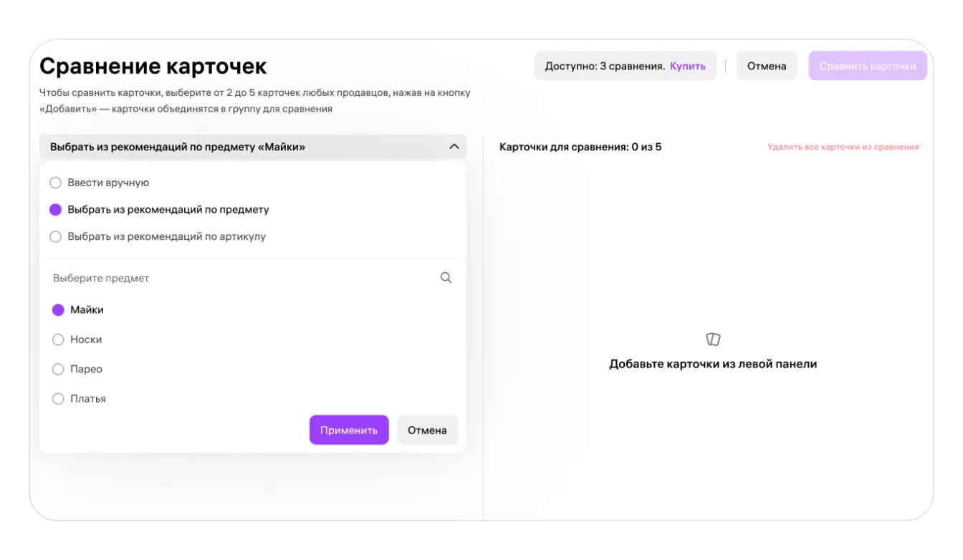Select the 'Ввести вручную' radio option
Screen dimensions: 963x560
(x=55, y=183)
